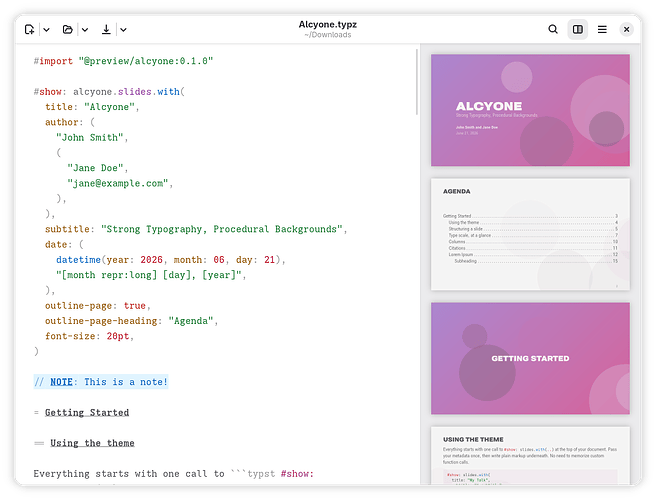
Task: Click the "= Getting Started" heading
Action: tap(81, 413)
